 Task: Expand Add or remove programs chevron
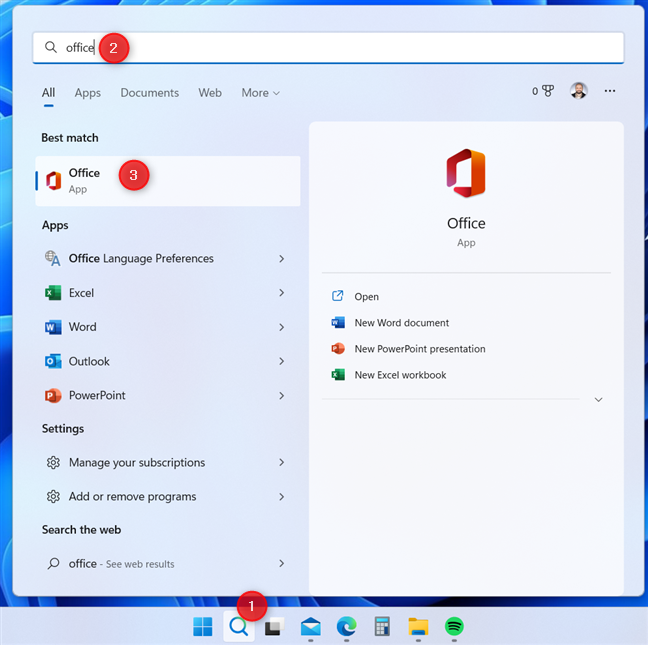pos(281,497)
